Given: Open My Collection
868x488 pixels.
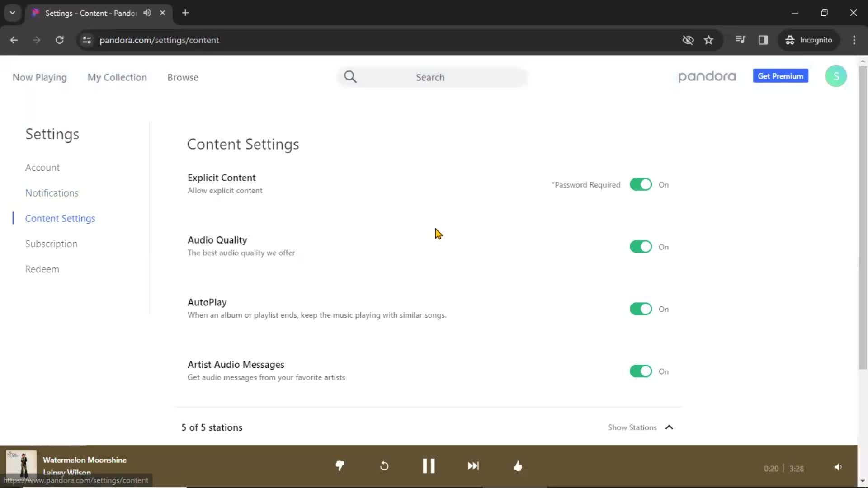Looking at the screenshot, I should click(117, 77).
